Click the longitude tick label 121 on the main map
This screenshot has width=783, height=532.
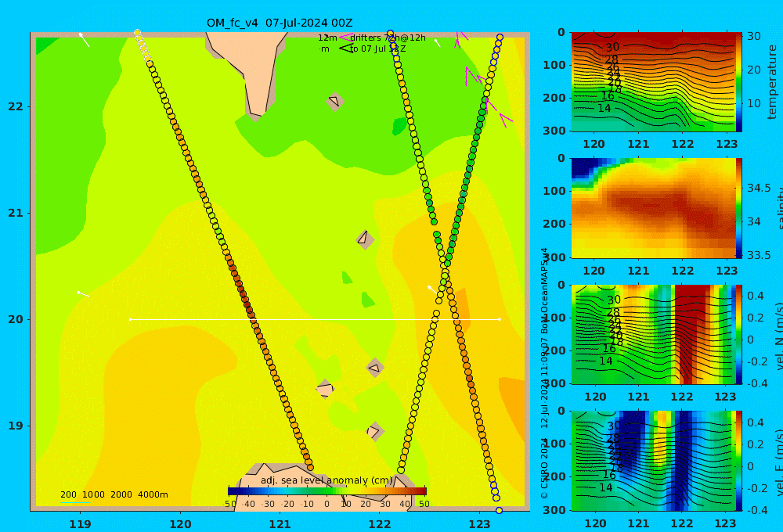click(280, 524)
